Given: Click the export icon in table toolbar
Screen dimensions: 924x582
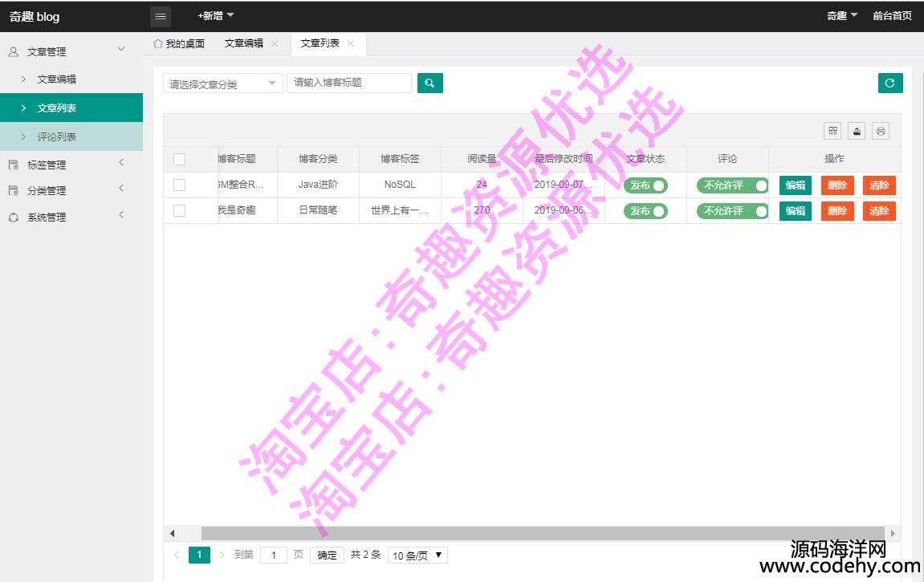Looking at the screenshot, I should pyautogui.click(x=857, y=131).
